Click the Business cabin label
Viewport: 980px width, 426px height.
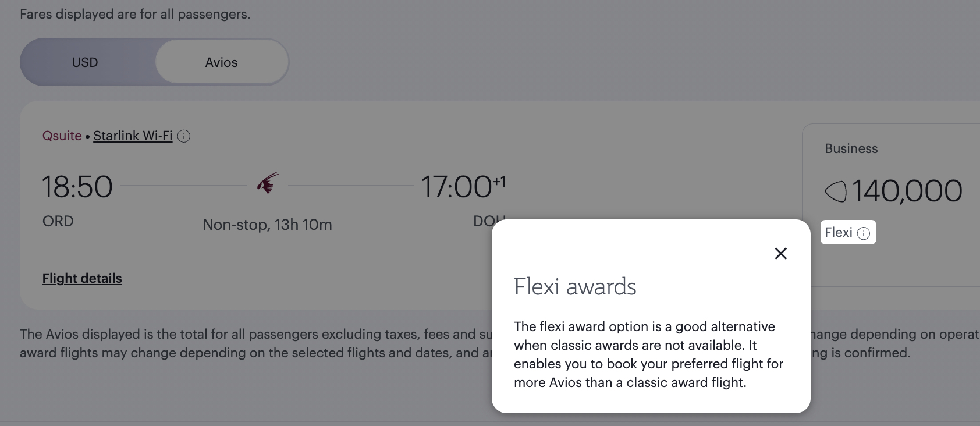click(x=851, y=148)
